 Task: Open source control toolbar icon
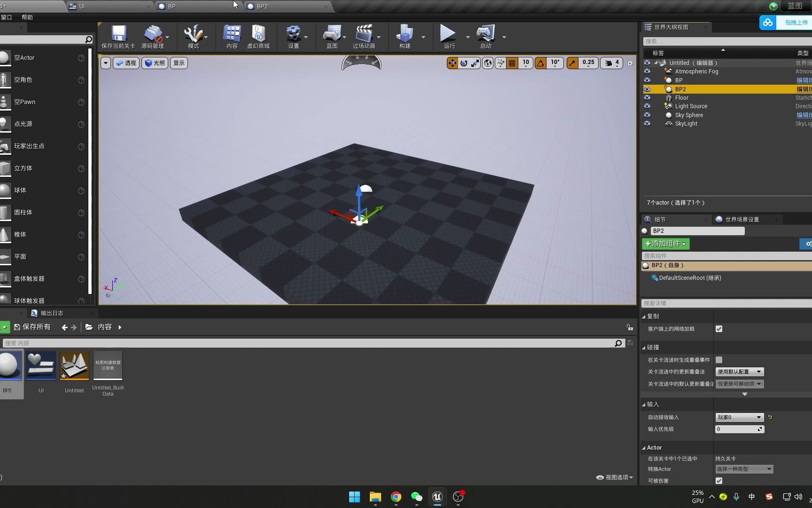coord(152,37)
